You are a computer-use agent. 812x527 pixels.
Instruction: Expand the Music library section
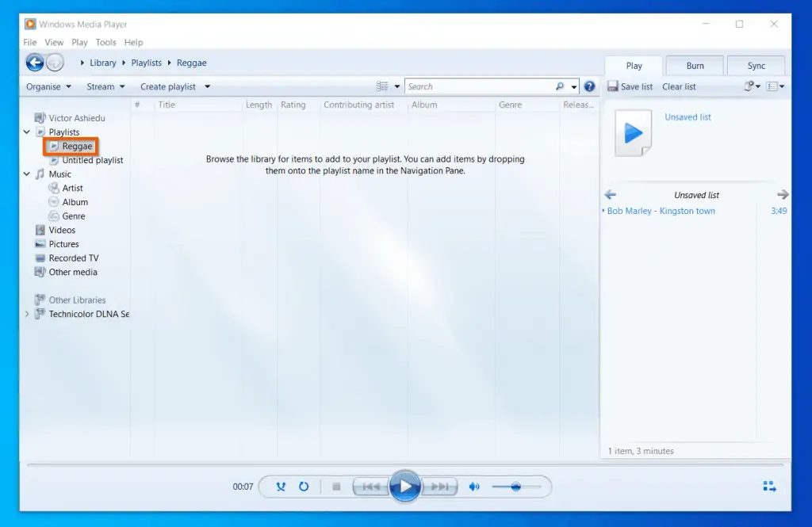26,174
